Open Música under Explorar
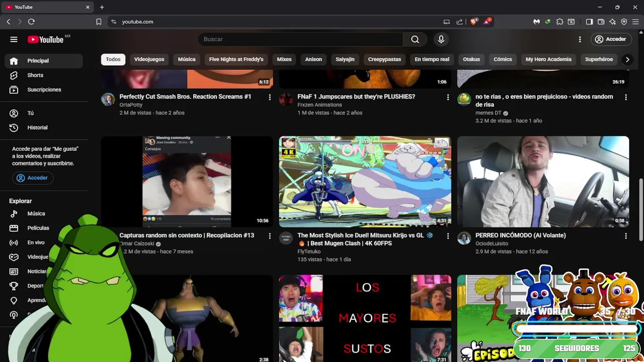 [x=44, y=214]
